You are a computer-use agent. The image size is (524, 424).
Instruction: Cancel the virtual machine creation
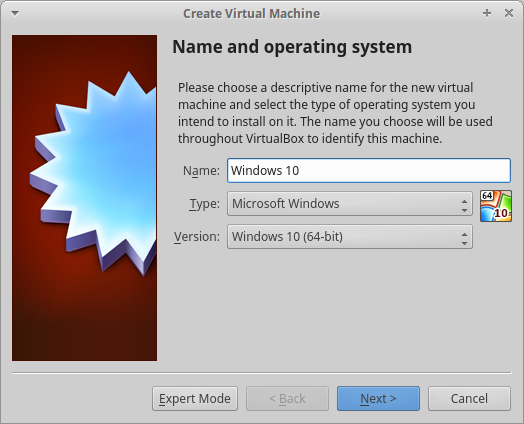coord(469,399)
